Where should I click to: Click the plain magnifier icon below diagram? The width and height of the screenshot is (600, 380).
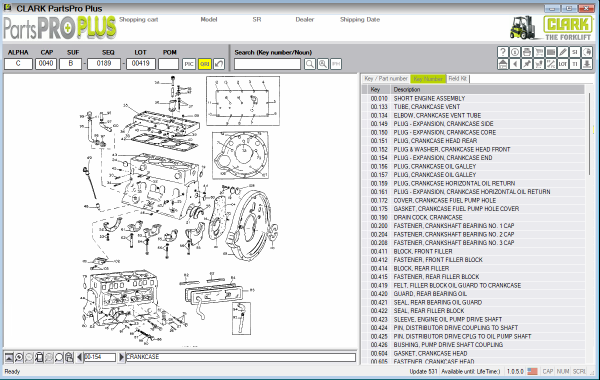click(x=59, y=357)
